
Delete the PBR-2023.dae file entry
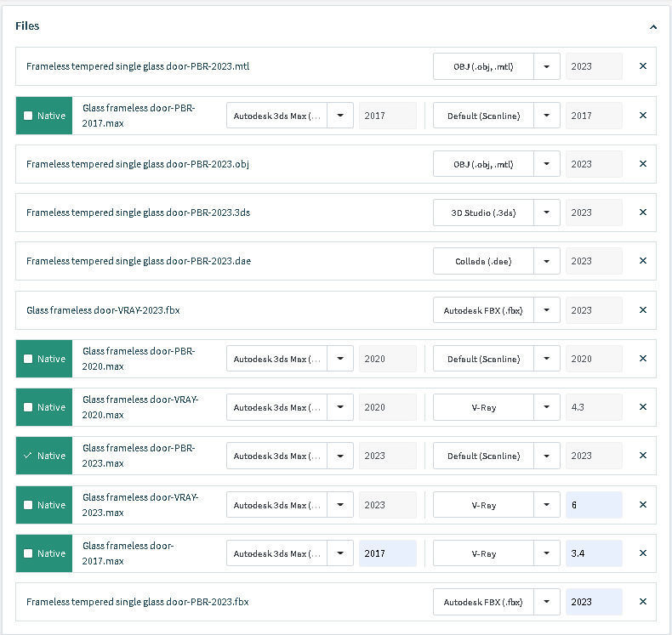(x=642, y=261)
